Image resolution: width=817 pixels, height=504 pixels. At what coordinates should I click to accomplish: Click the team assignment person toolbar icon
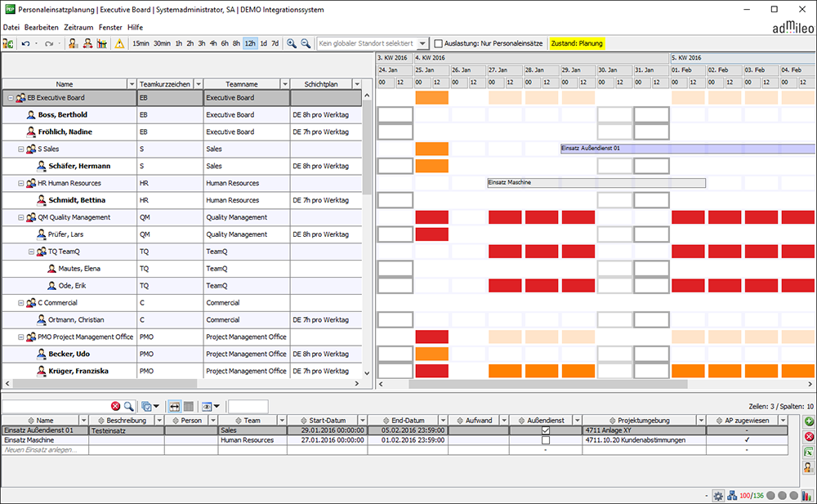[x=87, y=44]
